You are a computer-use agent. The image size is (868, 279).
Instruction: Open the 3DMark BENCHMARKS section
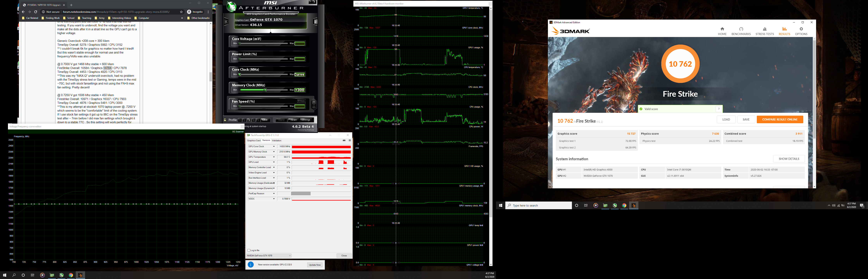click(741, 31)
